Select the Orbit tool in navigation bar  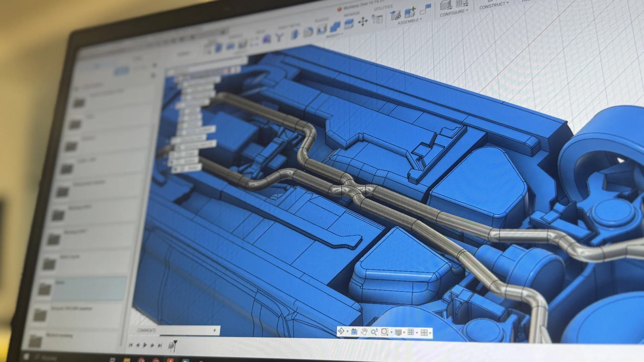[x=341, y=331]
